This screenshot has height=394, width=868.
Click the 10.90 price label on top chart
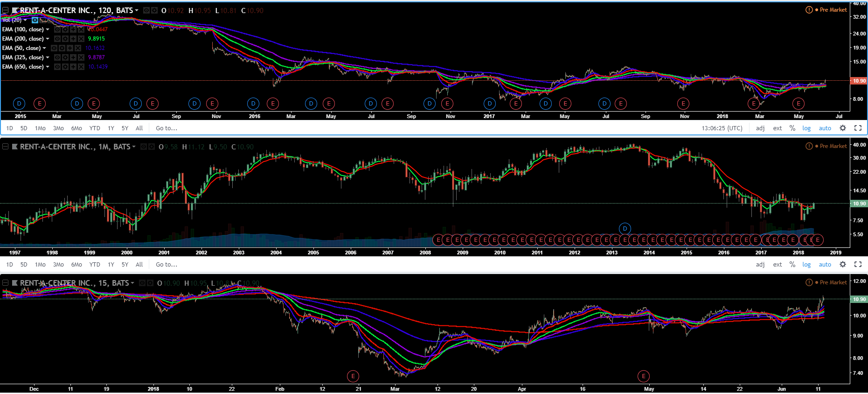pos(859,81)
